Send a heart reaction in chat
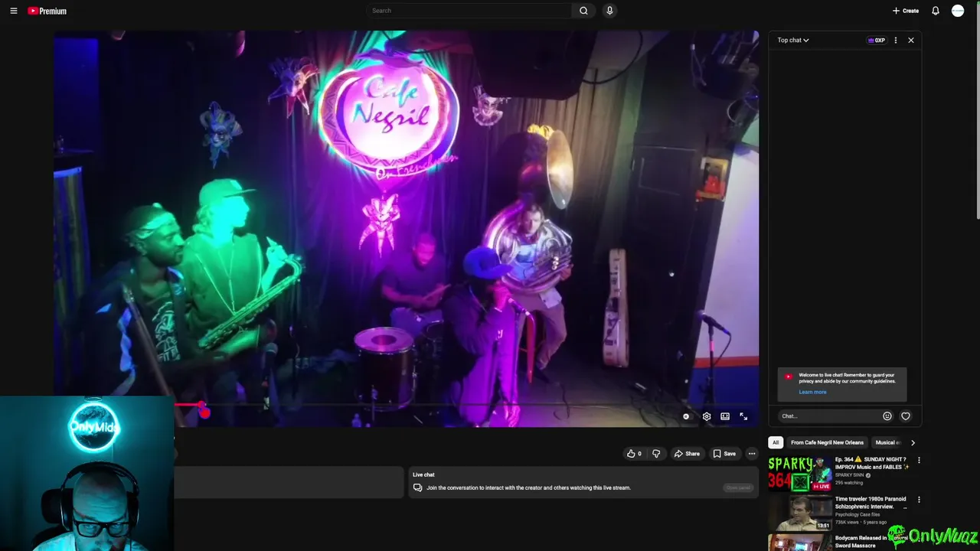This screenshot has height=551, width=980. click(906, 416)
